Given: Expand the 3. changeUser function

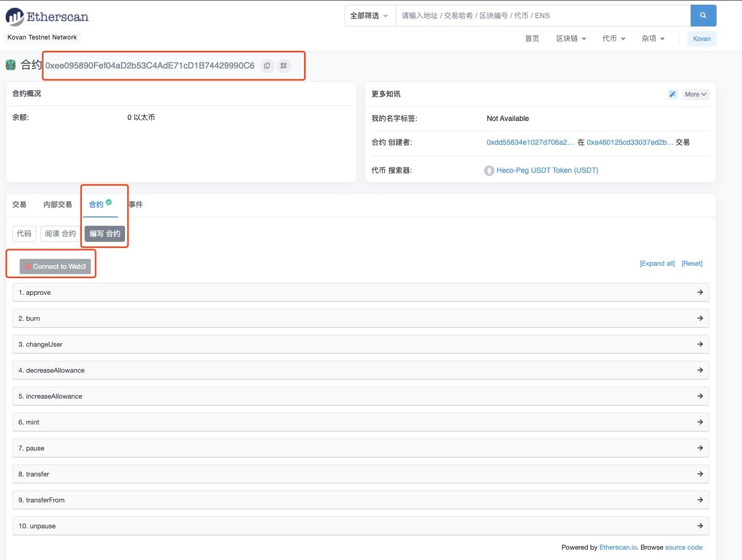Looking at the screenshot, I should coord(361,344).
